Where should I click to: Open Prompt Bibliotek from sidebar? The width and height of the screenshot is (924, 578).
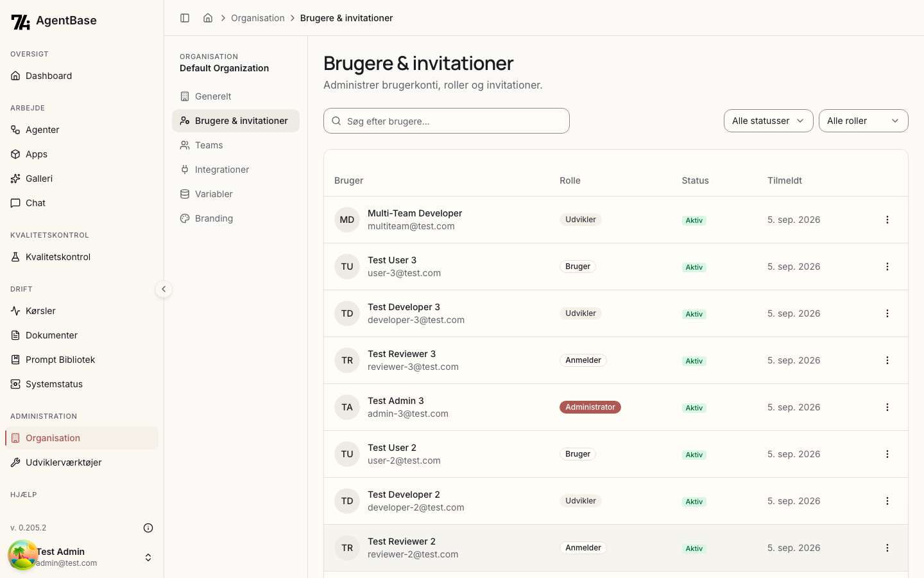coord(81,360)
